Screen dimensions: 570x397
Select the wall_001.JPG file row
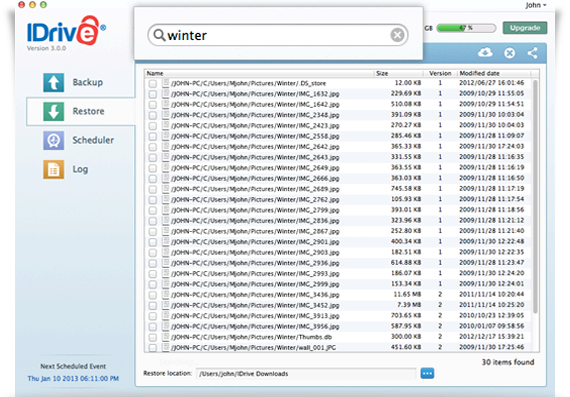pos(338,347)
